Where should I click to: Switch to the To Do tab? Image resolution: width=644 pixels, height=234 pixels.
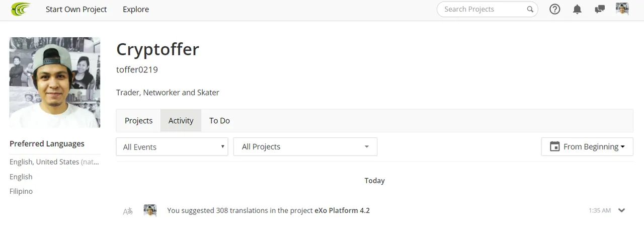coord(219,120)
